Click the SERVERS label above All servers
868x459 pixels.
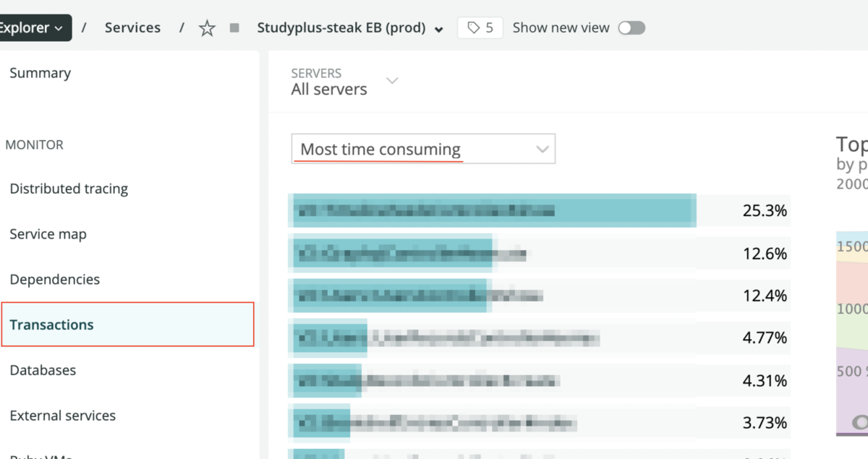(x=316, y=73)
